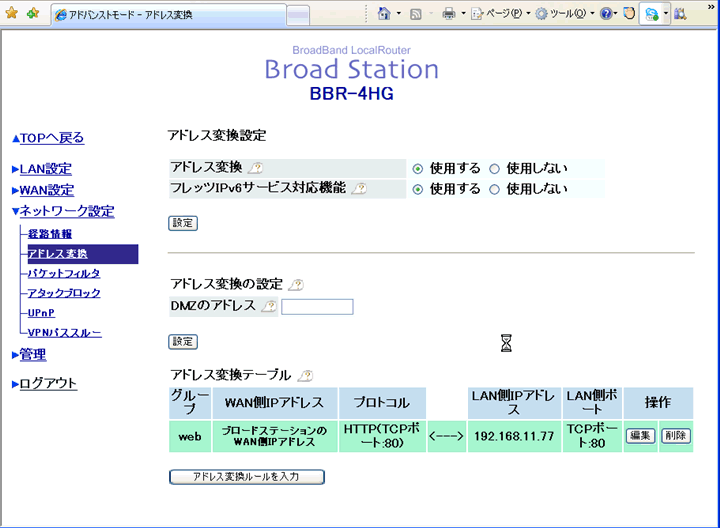Open the 経路情報 page
The image size is (720, 528).
pyautogui.click(x=50, y=234)
